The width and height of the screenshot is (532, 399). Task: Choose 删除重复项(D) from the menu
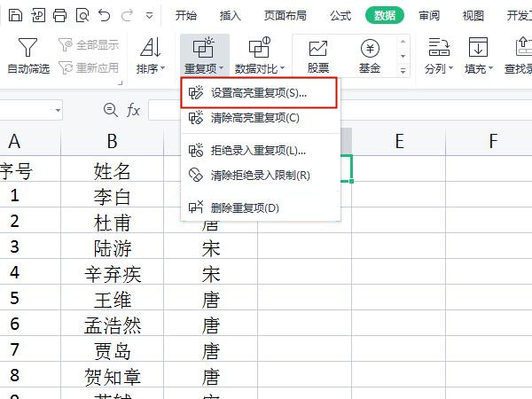(245, 207)
